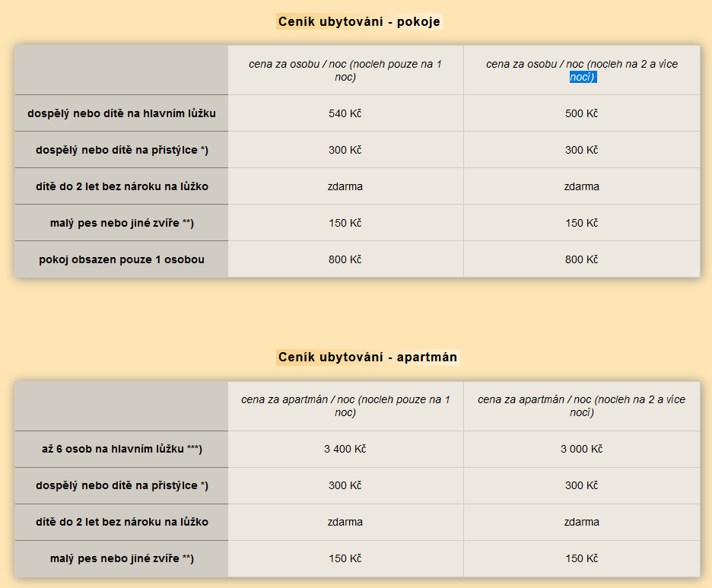Click apartment 'nocleh na 2 a více nocí' header

pos(582,406)
